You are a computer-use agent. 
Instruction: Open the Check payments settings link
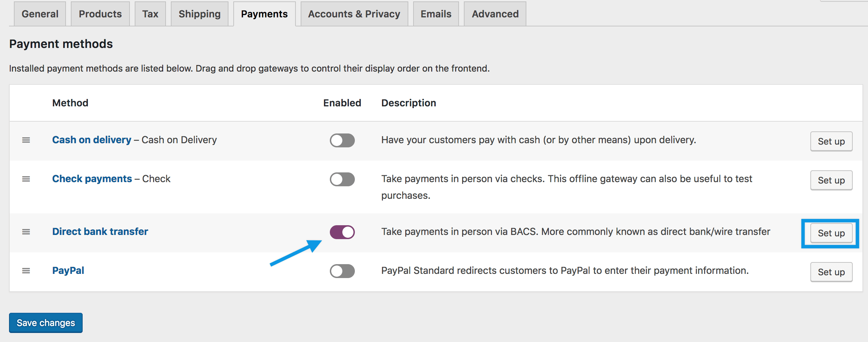coord(92,178)
